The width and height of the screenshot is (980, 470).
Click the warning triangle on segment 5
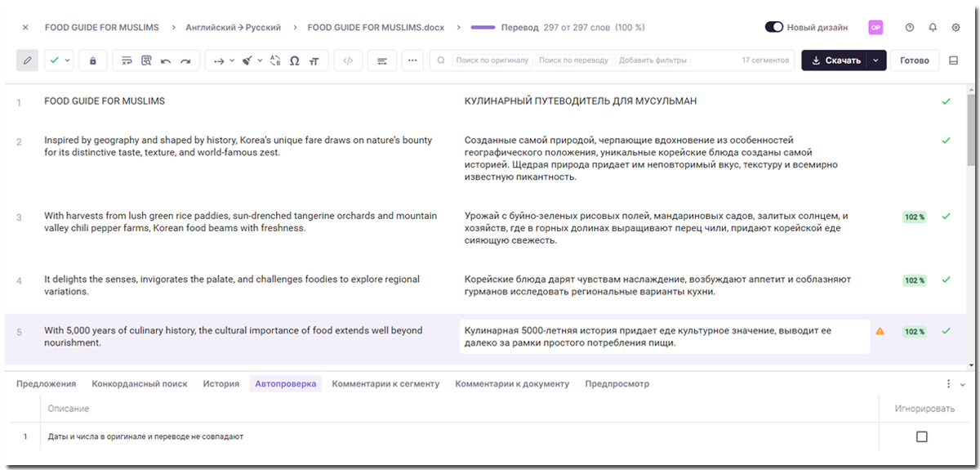[880, 331]
